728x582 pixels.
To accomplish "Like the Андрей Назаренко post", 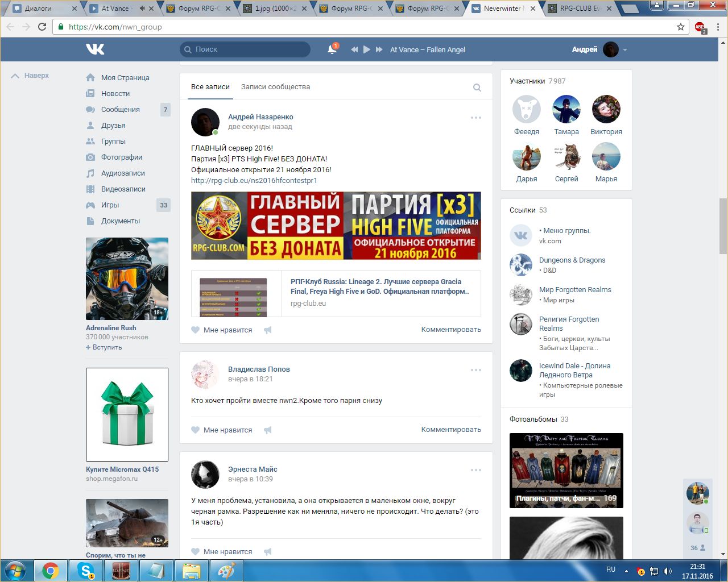I will (x=222, y=330).
